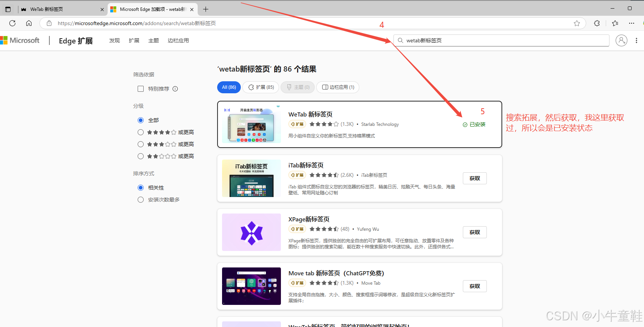The image size is (644, 327).
Task: Close the Microsoft Edge 加载项 tab
Action: point(192,9)
